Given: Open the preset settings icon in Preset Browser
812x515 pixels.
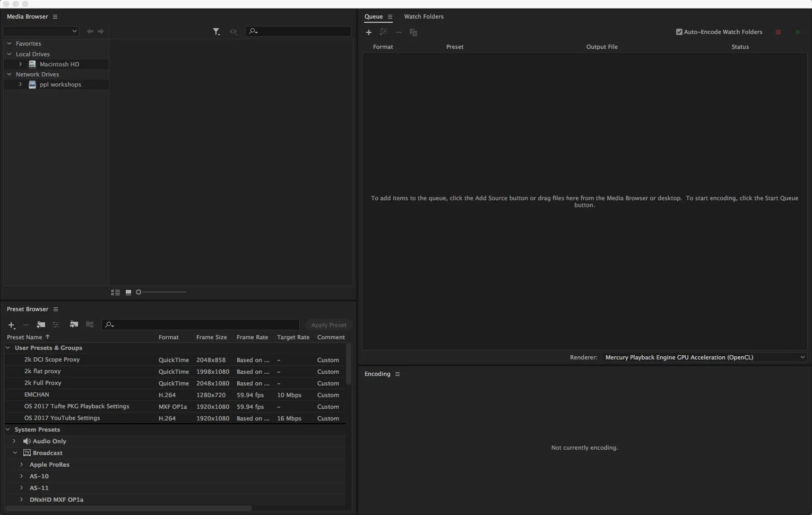Looking at the screenshot, I should pos(56,324).
